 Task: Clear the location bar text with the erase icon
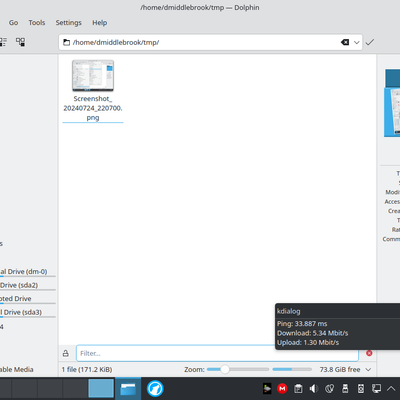point(345,42)
